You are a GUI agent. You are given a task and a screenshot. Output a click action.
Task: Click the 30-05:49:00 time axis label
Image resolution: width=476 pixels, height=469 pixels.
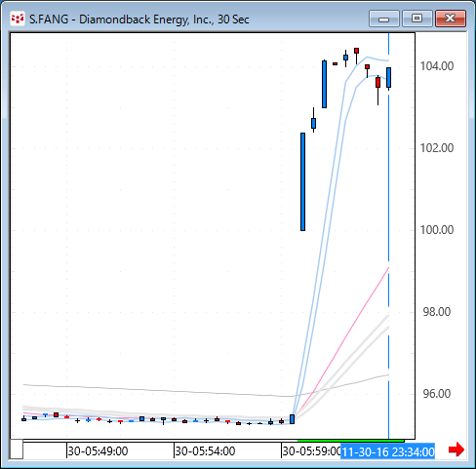[x=98, y=451]
